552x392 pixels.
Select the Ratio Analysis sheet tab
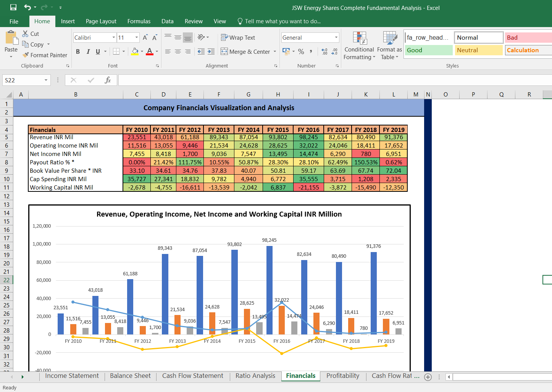(x=255, y=376)
